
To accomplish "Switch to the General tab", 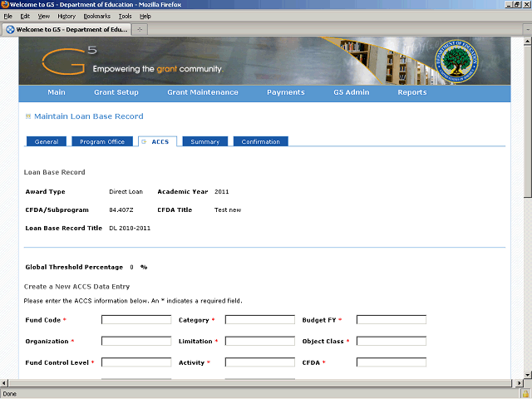I will [47, 141].
